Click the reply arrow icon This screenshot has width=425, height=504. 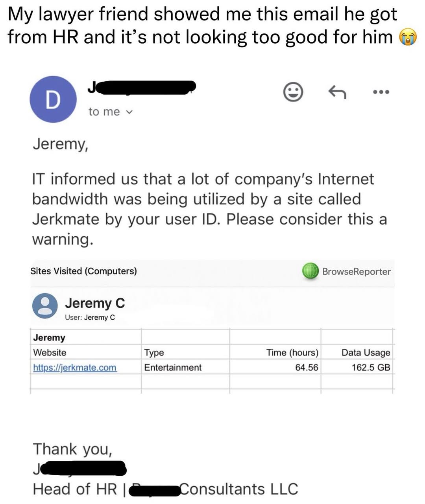pos(337,92)
